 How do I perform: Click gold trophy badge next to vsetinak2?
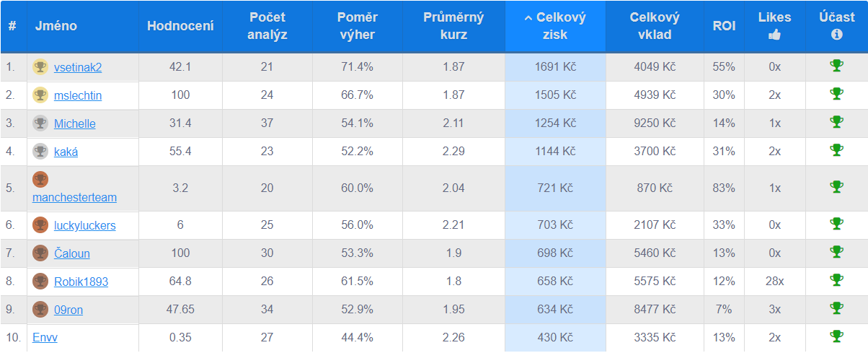coord(40,66)
